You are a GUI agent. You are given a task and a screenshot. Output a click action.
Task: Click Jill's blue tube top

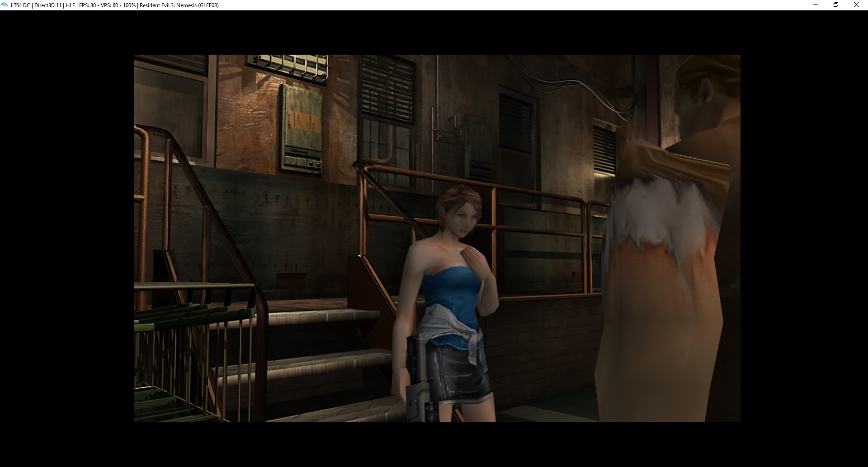tap(450, 289)
